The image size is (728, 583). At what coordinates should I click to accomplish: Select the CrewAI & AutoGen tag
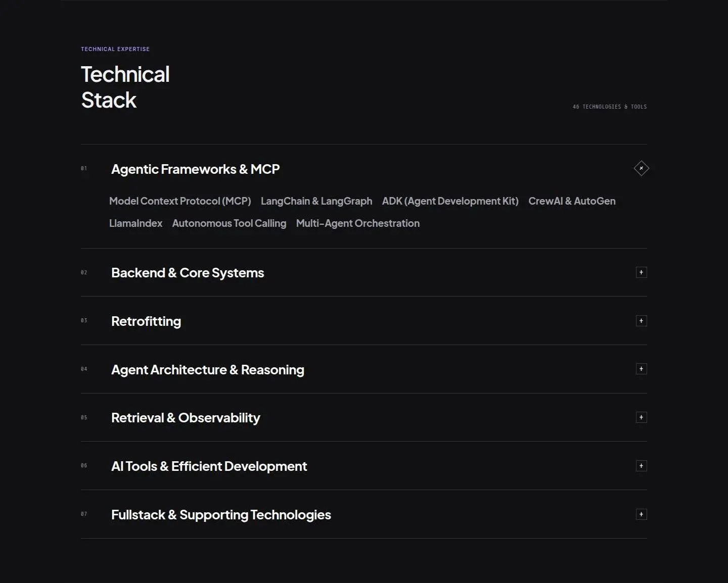click(572, 201)
